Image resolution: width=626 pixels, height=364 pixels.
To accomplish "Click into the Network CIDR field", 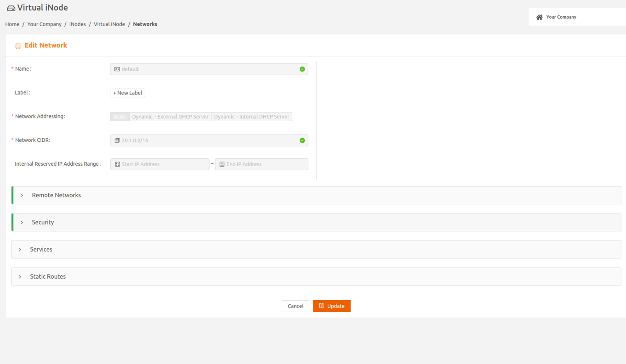I will click(209, 140).
